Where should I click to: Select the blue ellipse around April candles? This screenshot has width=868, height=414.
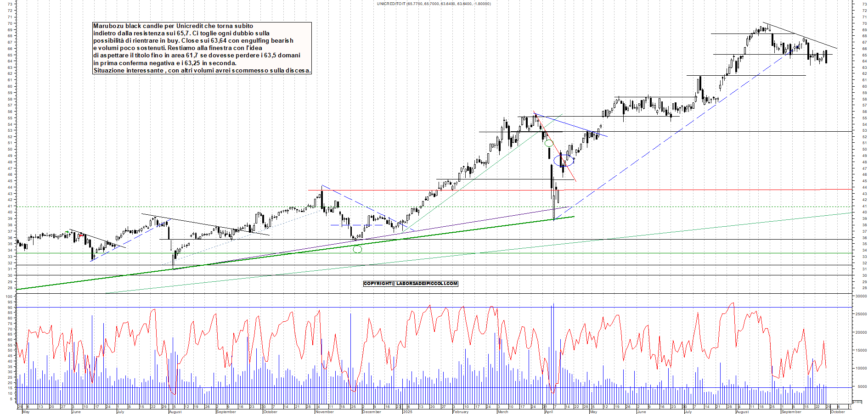pyautogui.click(x=564, y=161)
